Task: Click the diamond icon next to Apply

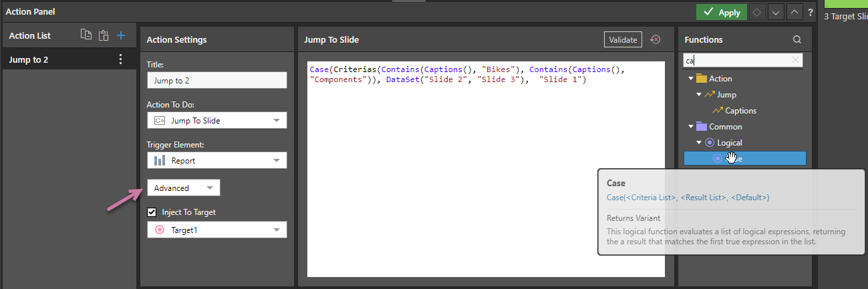Action: pos(757,12)
